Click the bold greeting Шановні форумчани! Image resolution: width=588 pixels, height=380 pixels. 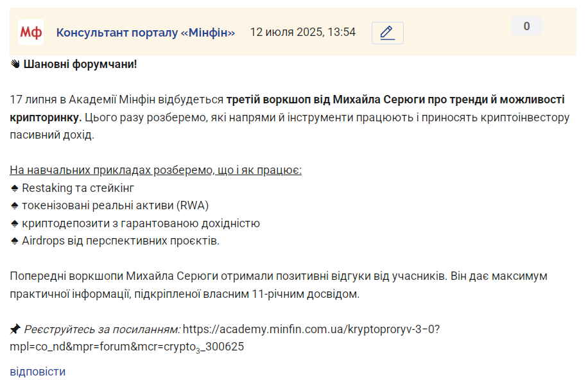[x=80, y=64]
